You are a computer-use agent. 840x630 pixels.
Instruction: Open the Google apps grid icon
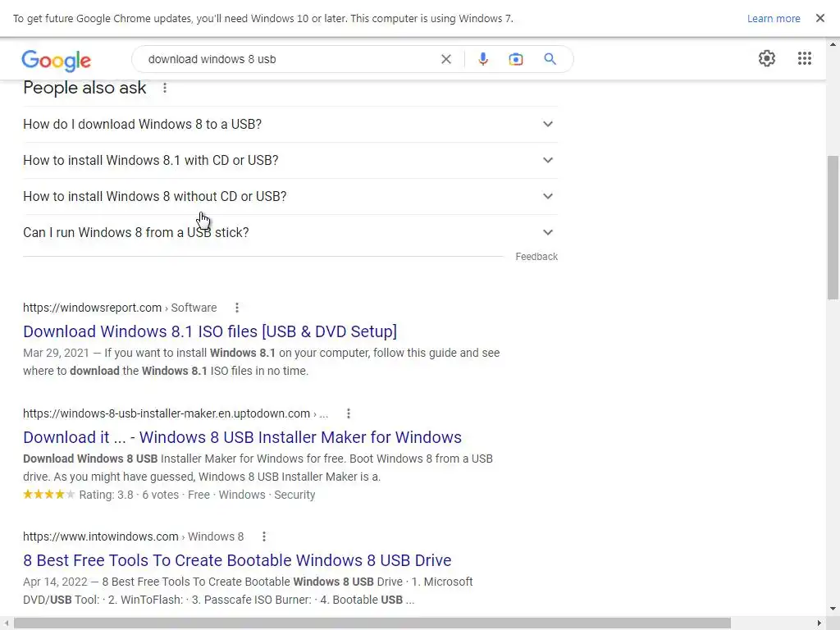point(804,58)
